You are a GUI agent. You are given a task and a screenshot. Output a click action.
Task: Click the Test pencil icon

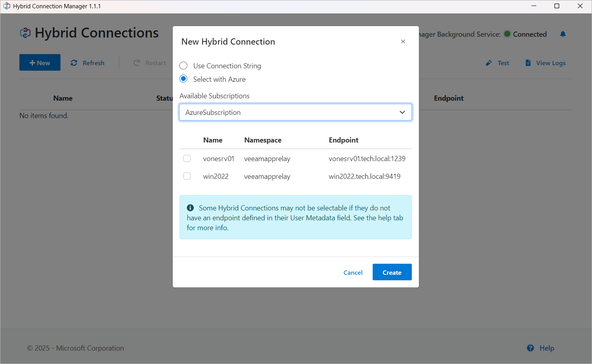[x=489, y=63]
